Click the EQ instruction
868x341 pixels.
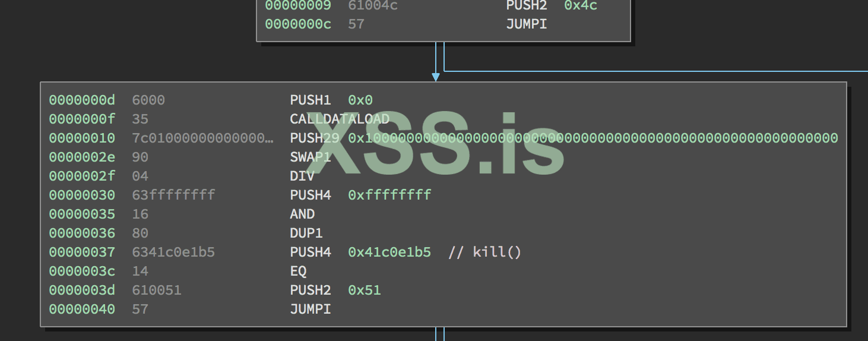click(298, 271)
